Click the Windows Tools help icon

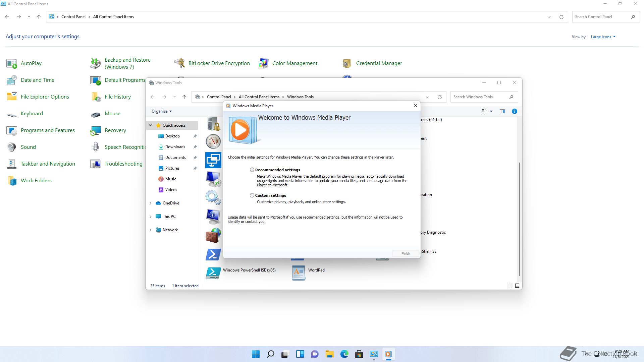click(x=514, y=111)
